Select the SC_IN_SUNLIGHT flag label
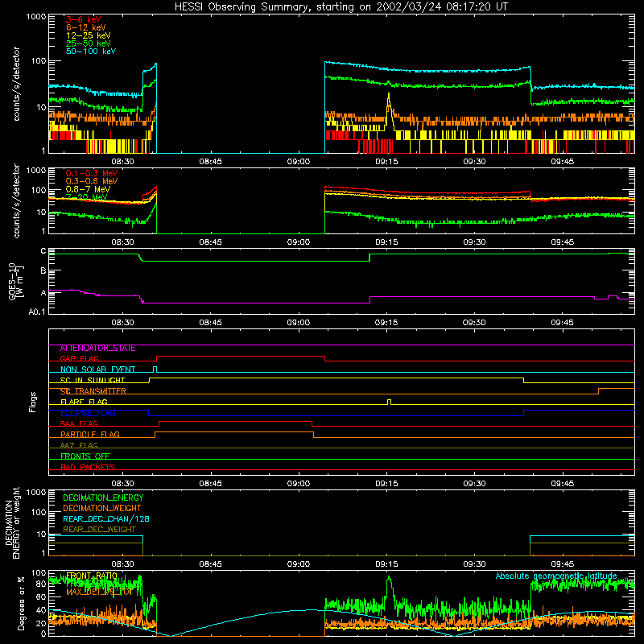The height and width of the screenshot is (644, 644). click(93, 380)
